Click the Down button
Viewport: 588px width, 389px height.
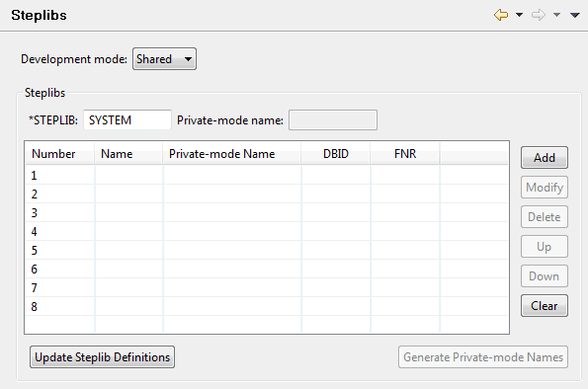(545, 276)
